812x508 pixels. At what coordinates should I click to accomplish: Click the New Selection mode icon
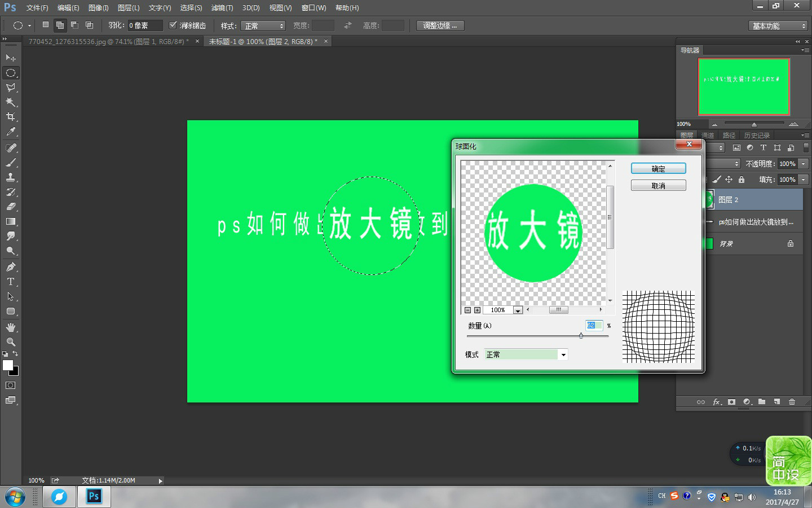(x=46, y=25)
